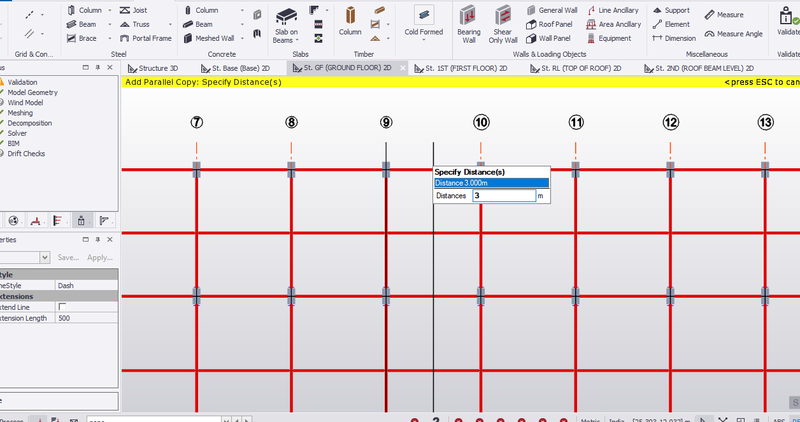Click the Apply... properties button
800x422 pixels.
pyautogui.click(x=99, y=257)
